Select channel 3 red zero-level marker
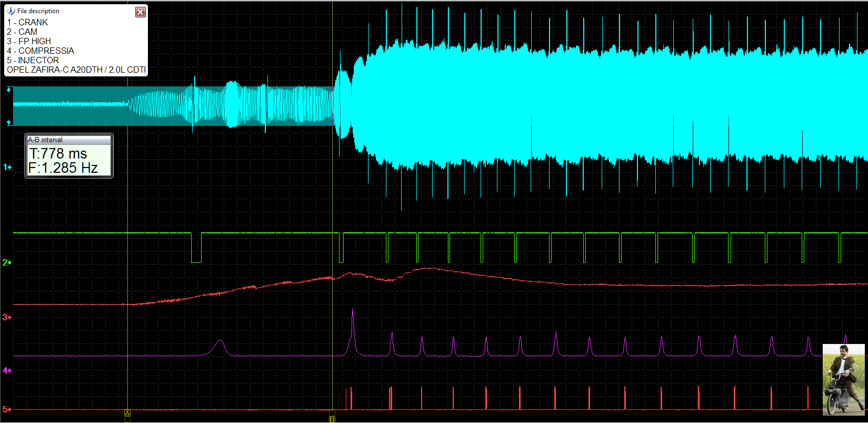 pos(7,317)
